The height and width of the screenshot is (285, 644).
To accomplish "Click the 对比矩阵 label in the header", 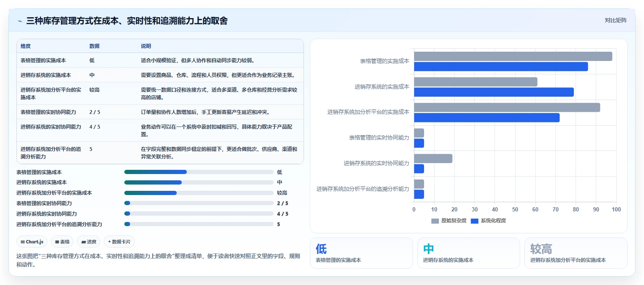I will (615, 21).
